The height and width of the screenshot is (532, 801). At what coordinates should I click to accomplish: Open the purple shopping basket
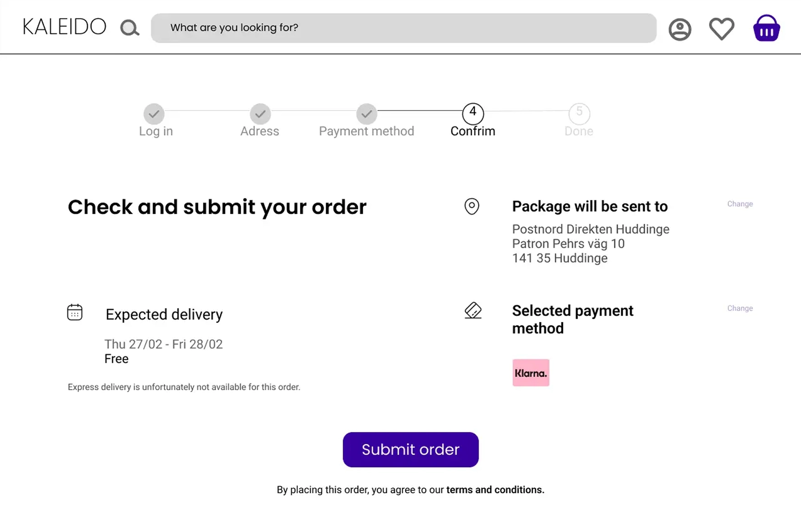766,28
